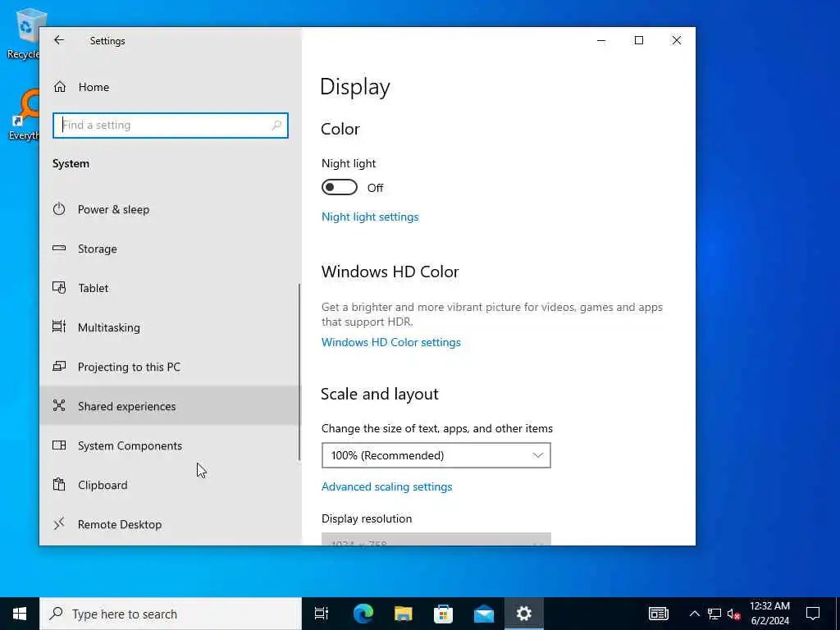Launch Microsoft Edge from the taskbar
The image size is (840, 630).
pos(363,614)
